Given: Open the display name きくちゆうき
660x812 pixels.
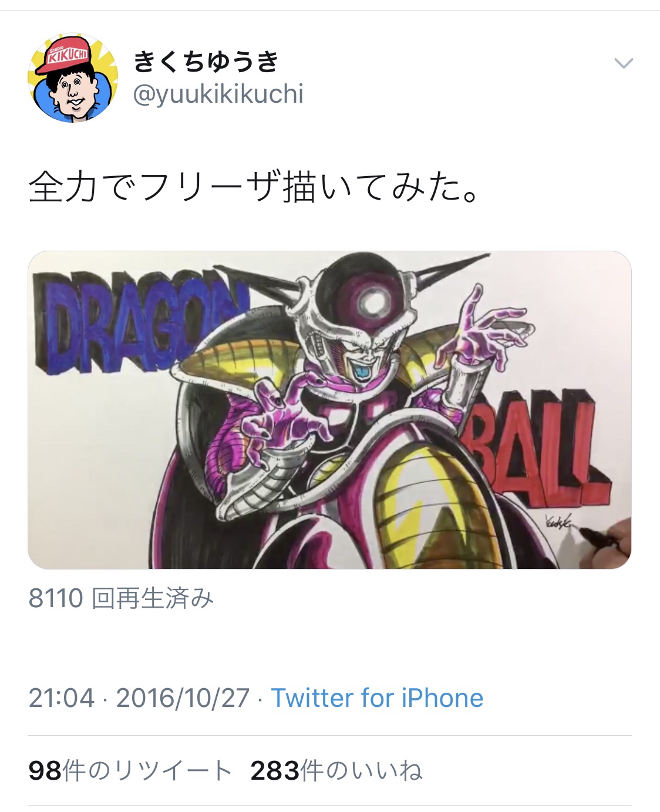Looking at the screenshot, I should tap(206, 61).
